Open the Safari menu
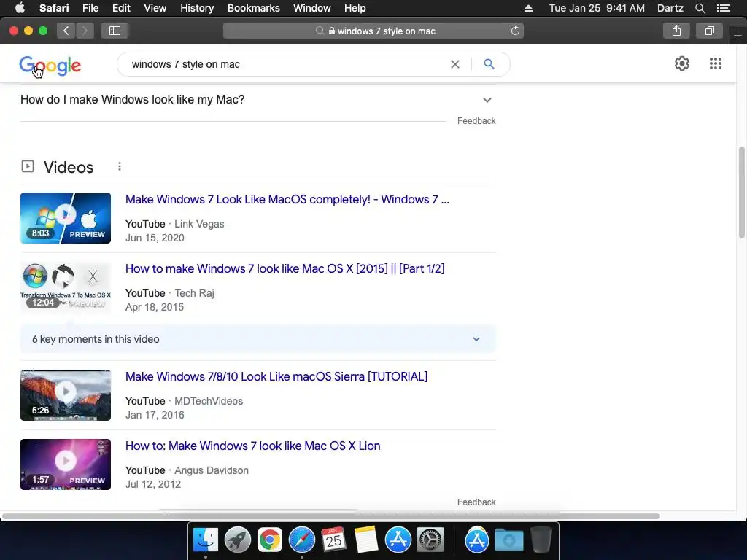The image size is (747, 560). [54, 8]
